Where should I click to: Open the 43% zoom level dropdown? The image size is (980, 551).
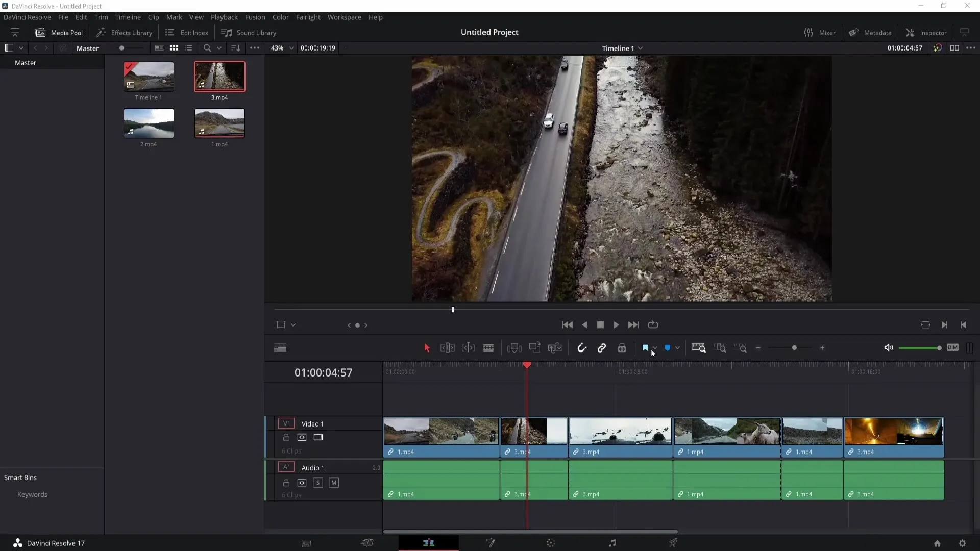coord(292,48)
